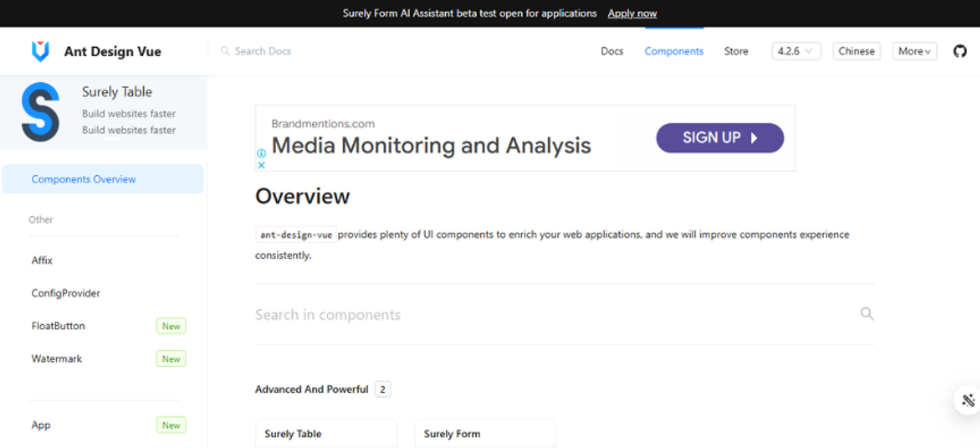Click the Brandmentions.com ad text

(323, 124)
